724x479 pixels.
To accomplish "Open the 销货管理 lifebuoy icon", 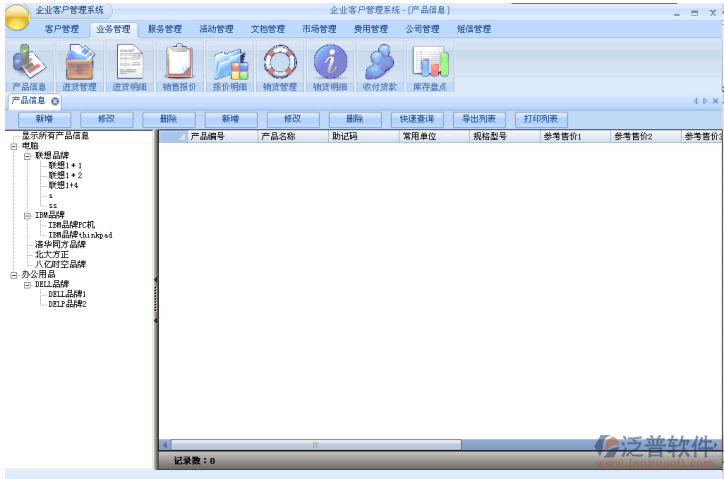I will [x=280, y=67].
